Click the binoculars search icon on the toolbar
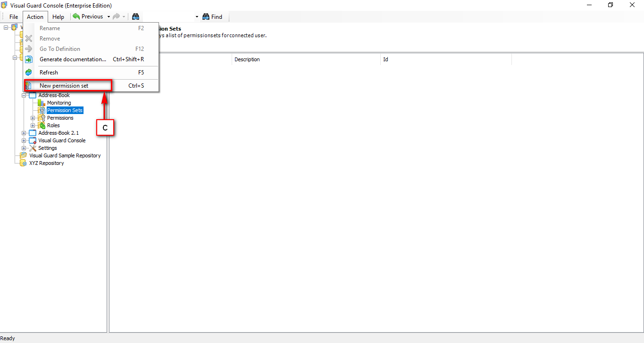The width and height of the screenshot is (644, 343). click(135, 16)
